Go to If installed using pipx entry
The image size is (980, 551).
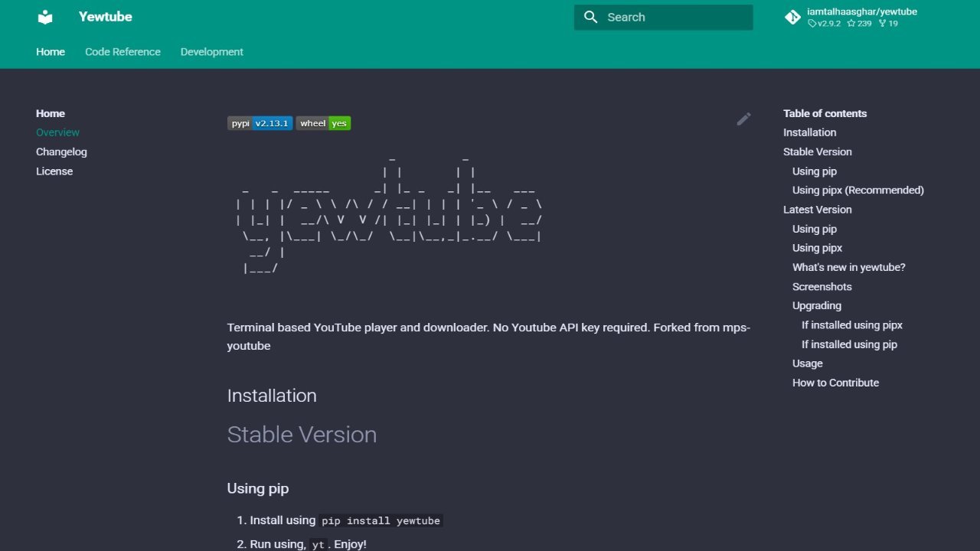point(852,325)
